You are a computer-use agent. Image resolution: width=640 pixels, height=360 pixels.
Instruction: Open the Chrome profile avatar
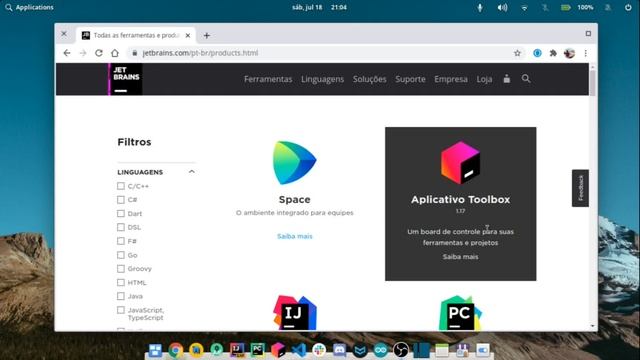(x=569, y=53)
